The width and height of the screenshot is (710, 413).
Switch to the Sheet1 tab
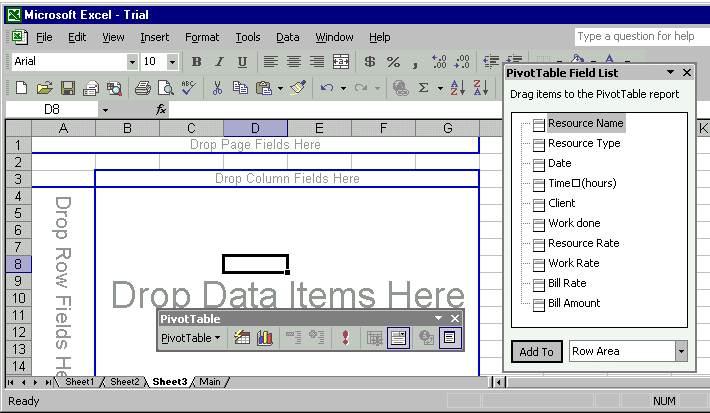tap(79, 382)
